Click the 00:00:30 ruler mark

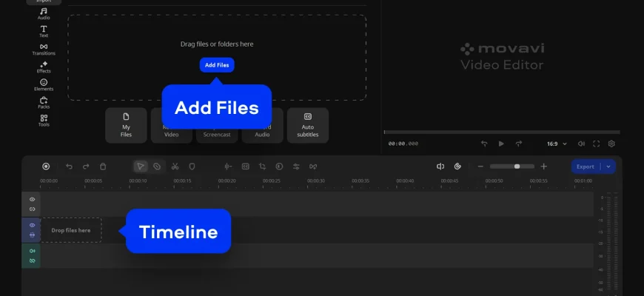click(x=316, y=181)
